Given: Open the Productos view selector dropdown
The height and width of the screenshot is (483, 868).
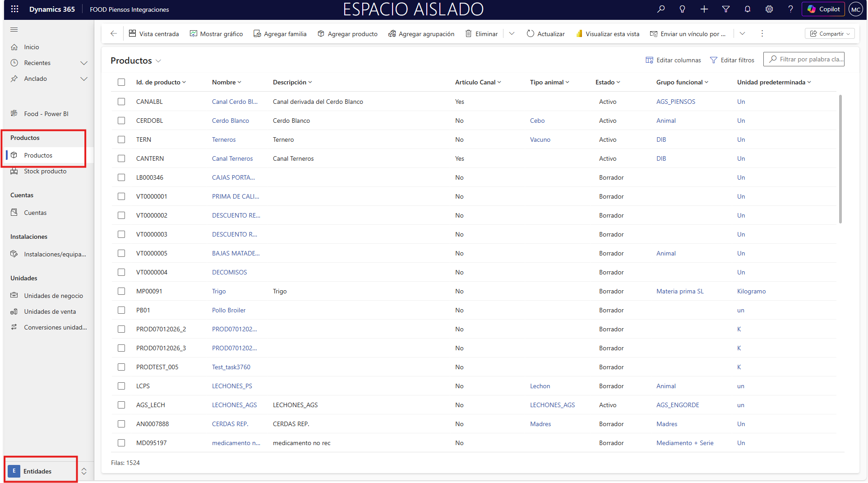Looking at the screenshot, I should 158,61.
